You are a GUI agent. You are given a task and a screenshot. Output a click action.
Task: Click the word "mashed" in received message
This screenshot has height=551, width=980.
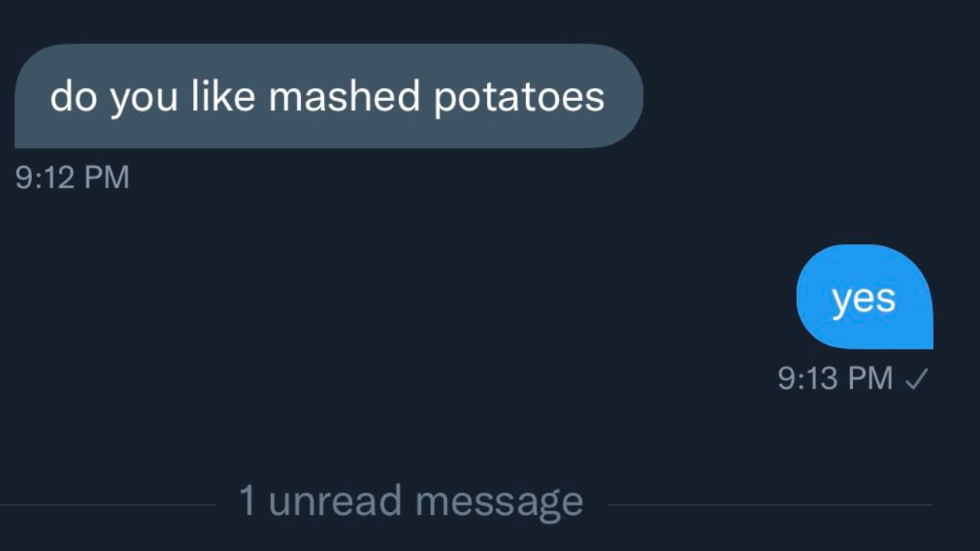(344, 96)
